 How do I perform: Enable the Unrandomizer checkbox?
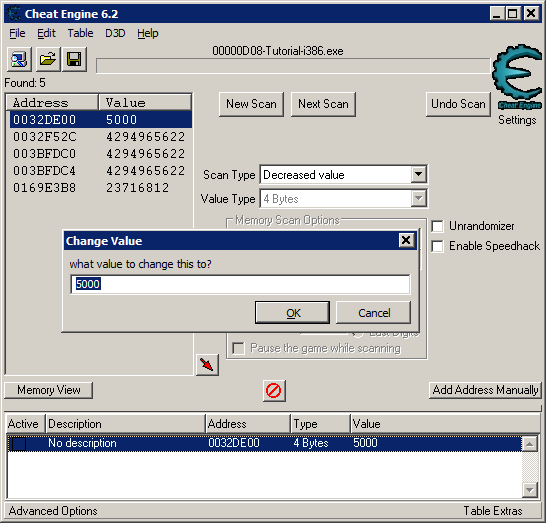(x=437, y=226)
